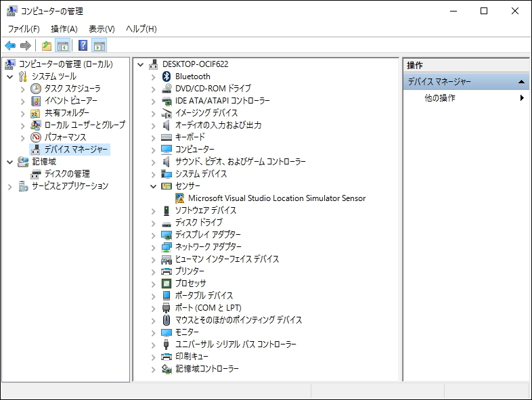Click the マウス pointing devices icon
Image resolution: width=532 pixels, height=400 pixels.
pyautogui.click(x=167, y=320)
